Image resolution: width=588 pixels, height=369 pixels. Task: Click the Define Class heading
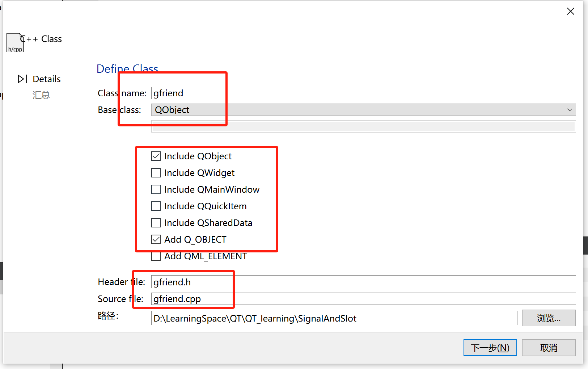click(127, 68)
